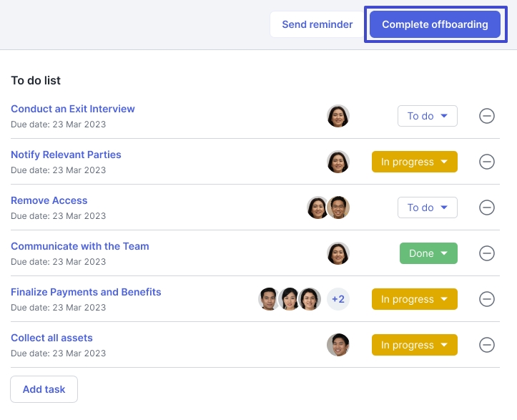Click the second avatar on Remove Access
The height and width of the screenshot is (420, 517).
338,207
